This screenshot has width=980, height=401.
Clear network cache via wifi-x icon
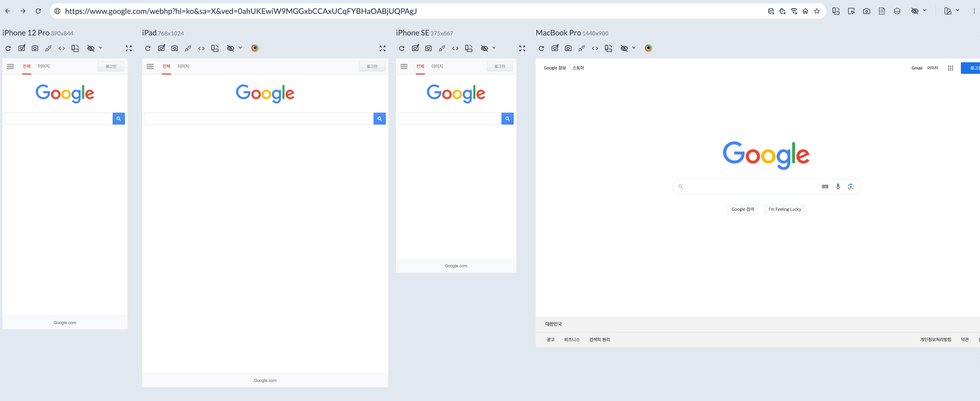pos(794,11)
